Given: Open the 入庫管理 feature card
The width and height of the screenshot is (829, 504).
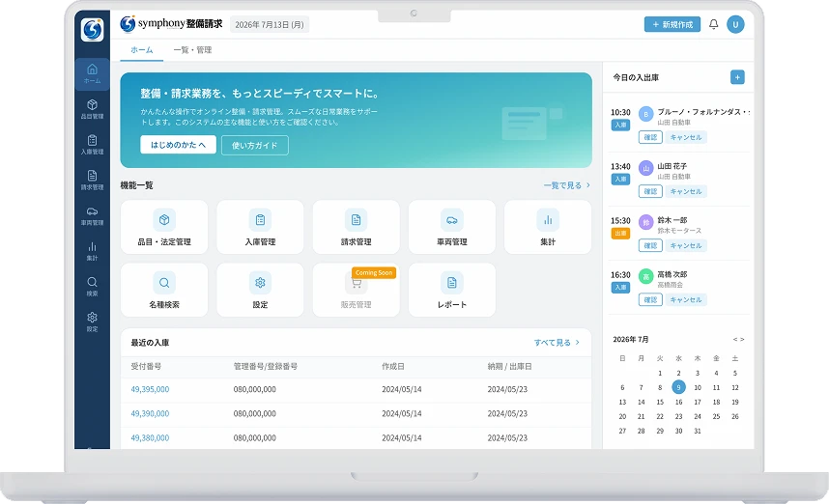Looking at the screenshot, I should pos(260,227).
